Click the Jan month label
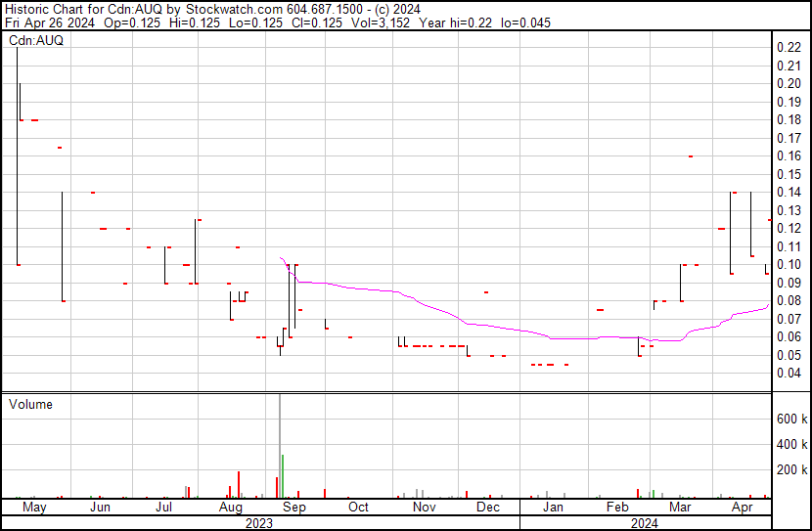This screenshot has width=812, height=531. (553, 508)
